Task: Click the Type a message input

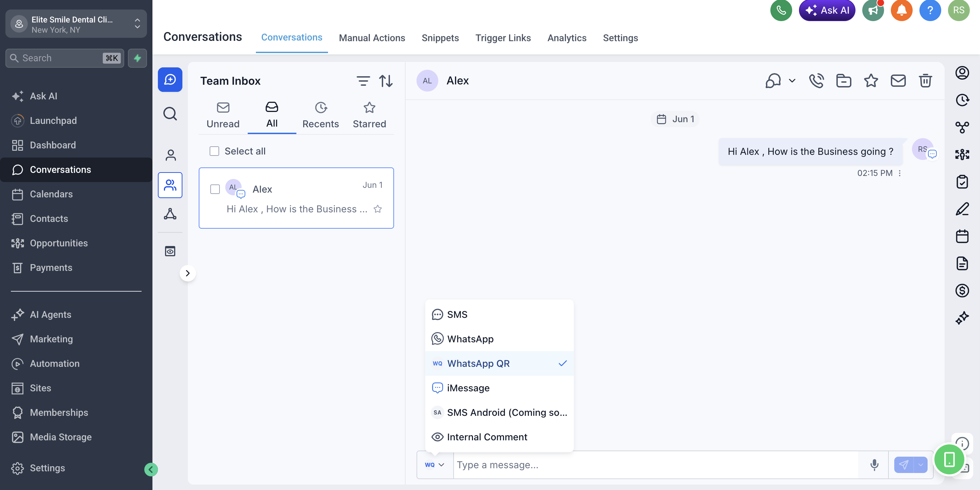Action: (x=656, y=464)
